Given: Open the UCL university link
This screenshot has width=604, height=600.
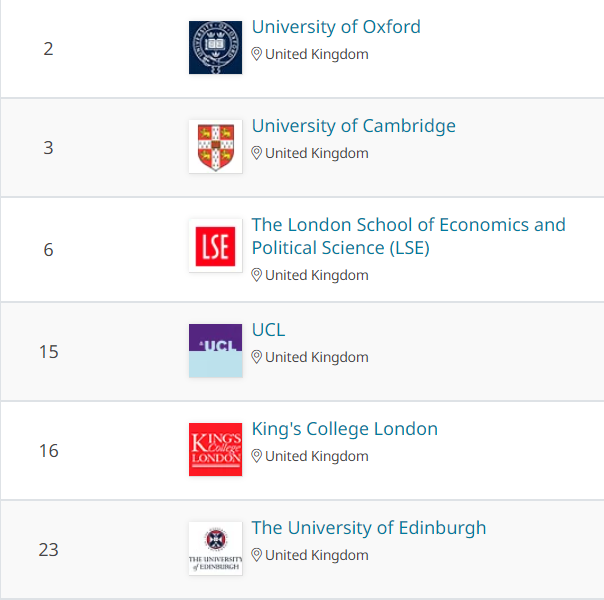Looking at the screenshot, I should coord(268,330).
